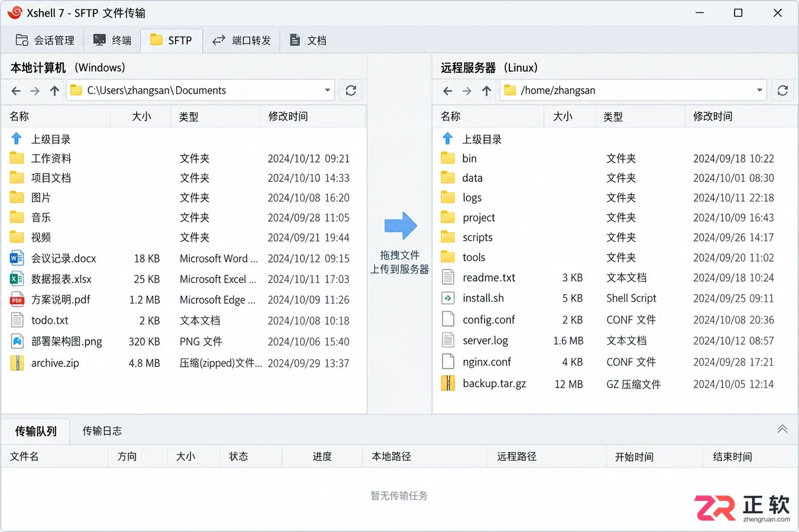Image resolution: width=799 pixels, height=532 pixels.
Task: Select the 传输队列 tab
Action: 35,431
